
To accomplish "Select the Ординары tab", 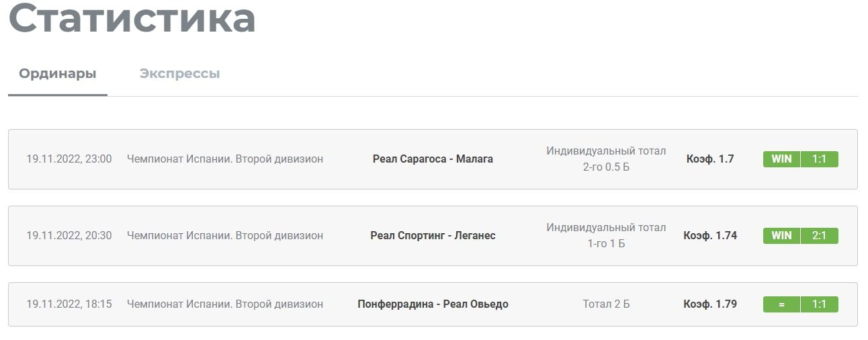I will (x=57, y=73).
